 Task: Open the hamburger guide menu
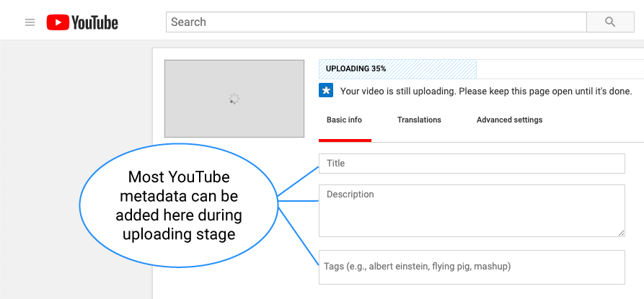pos(30,22)
